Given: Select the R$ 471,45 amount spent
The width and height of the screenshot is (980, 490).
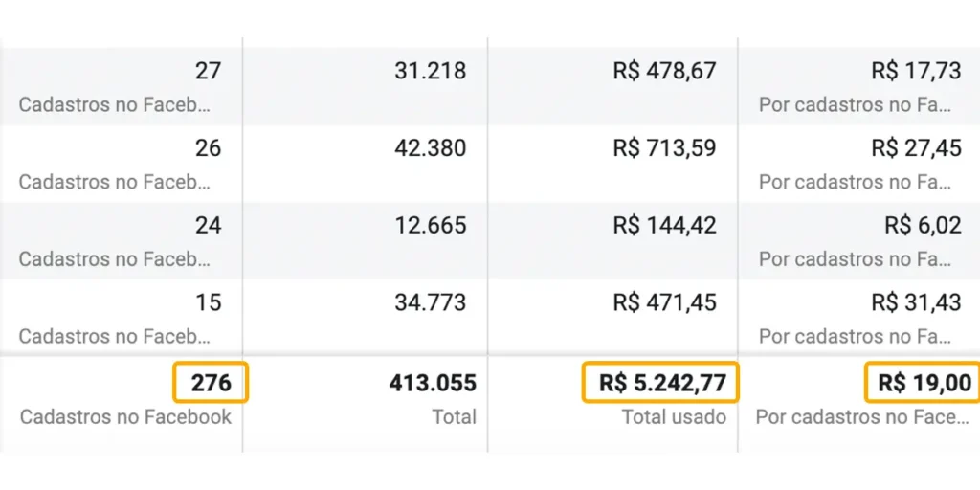Looking at the screenshot, I should pyautogui.click(x=664, y=303).
